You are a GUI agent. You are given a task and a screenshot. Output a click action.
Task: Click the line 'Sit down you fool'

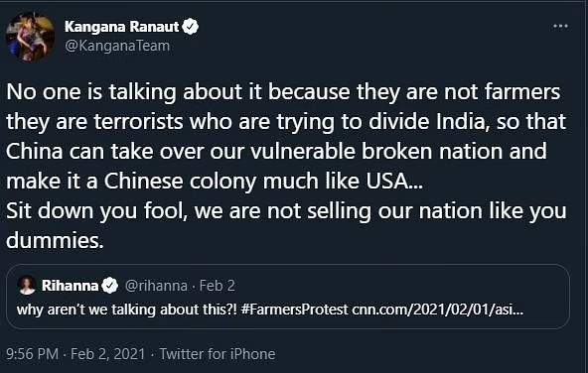coord(96,211)
